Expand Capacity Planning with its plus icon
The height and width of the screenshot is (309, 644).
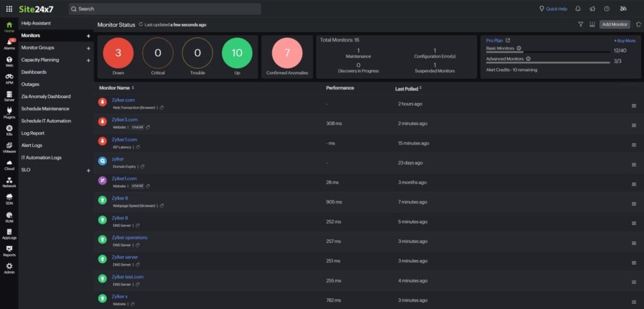[x=88, y=60]
